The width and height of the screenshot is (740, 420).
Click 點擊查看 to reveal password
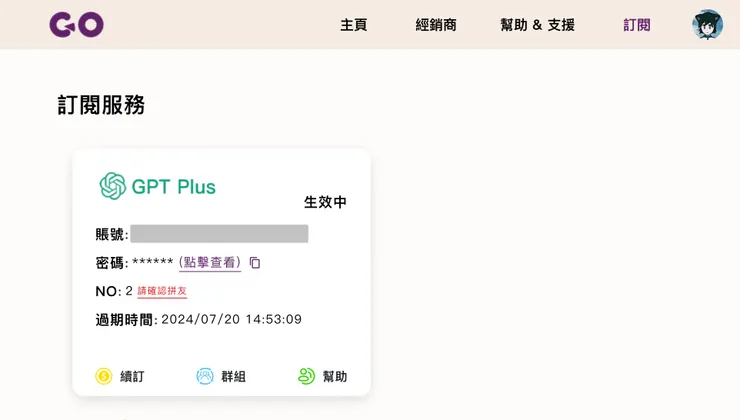pyautogui.click(x=210, y=263)
